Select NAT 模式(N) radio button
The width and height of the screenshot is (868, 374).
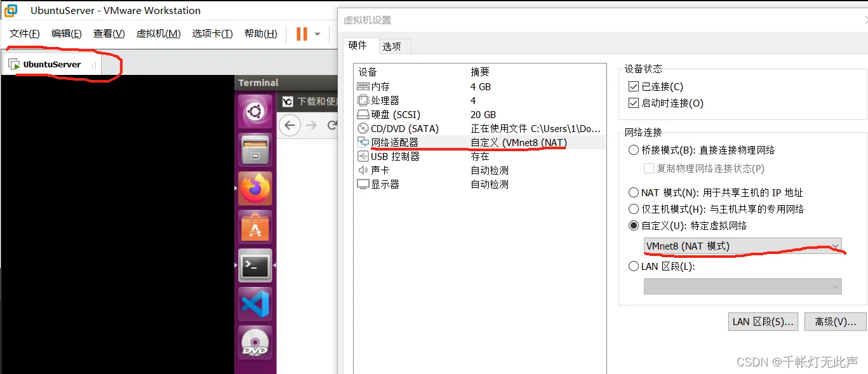click(634, 192)
